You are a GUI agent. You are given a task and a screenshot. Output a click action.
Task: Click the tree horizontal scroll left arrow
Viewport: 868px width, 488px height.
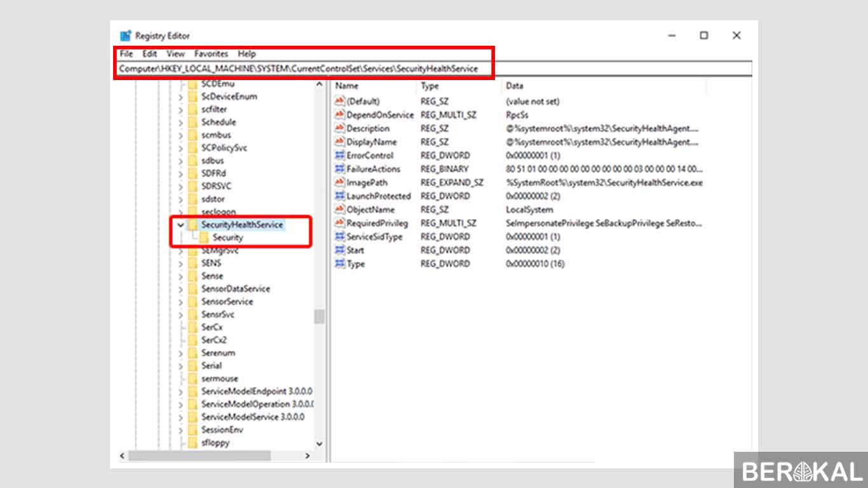pos(123,456)
